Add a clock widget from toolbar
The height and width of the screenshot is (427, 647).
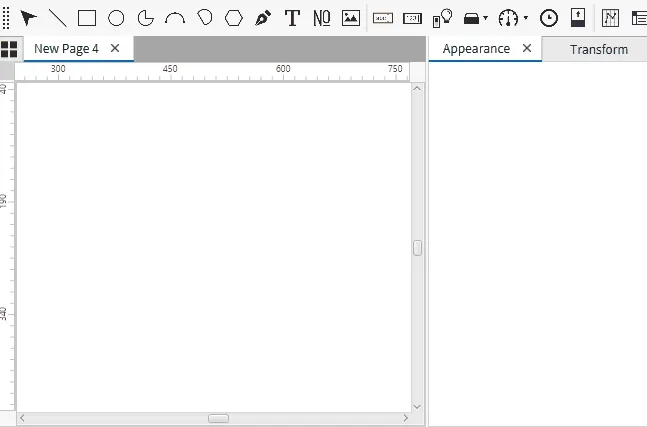pos(549,18)
